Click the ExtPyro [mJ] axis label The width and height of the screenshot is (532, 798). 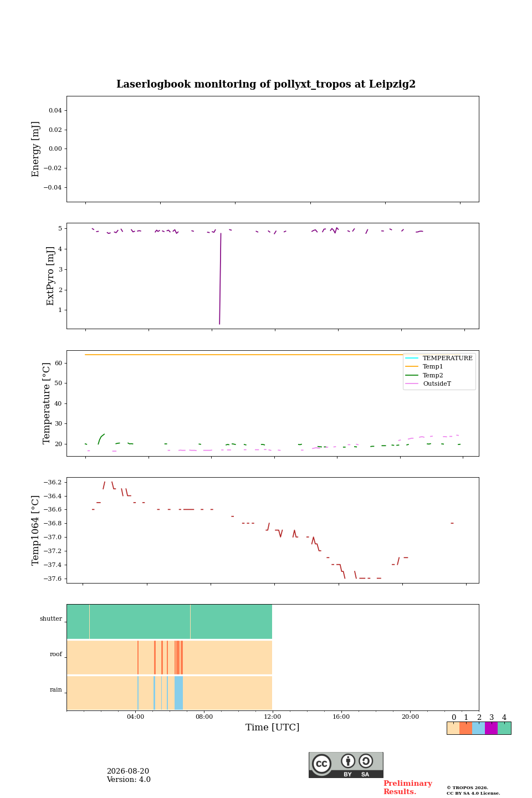[x=50, y=276]
